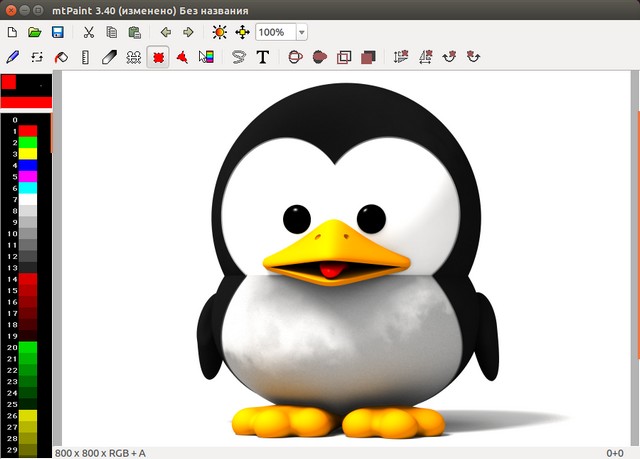Select the Place Gradient tool

206,57
